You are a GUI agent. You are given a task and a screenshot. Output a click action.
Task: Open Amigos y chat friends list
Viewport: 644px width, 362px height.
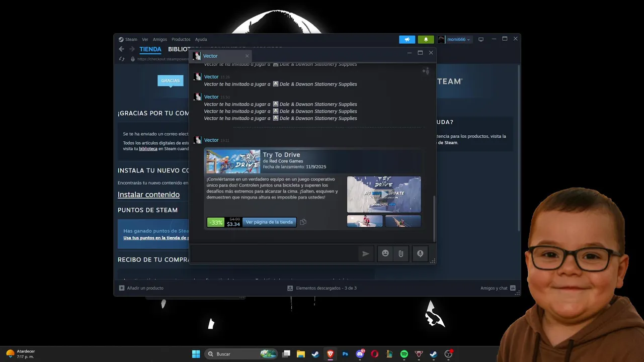498,288
